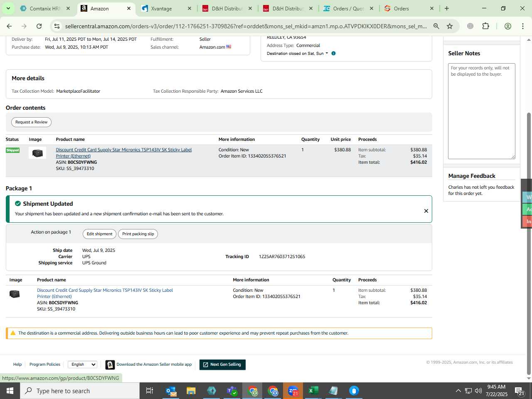Dismiss the Shipment Updated notification
Screen dimensions: 532x399
tap(426, 211)
